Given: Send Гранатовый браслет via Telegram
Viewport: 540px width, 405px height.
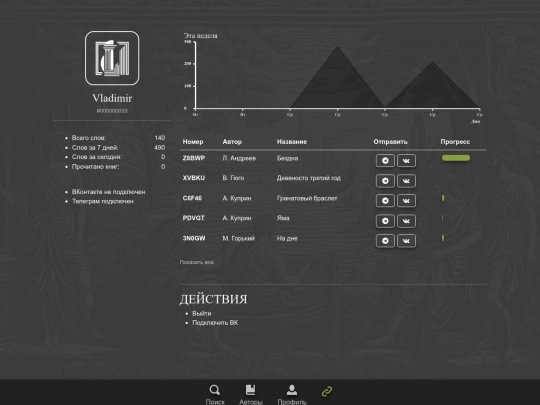Looking at the screenshot, I should 385,201.
